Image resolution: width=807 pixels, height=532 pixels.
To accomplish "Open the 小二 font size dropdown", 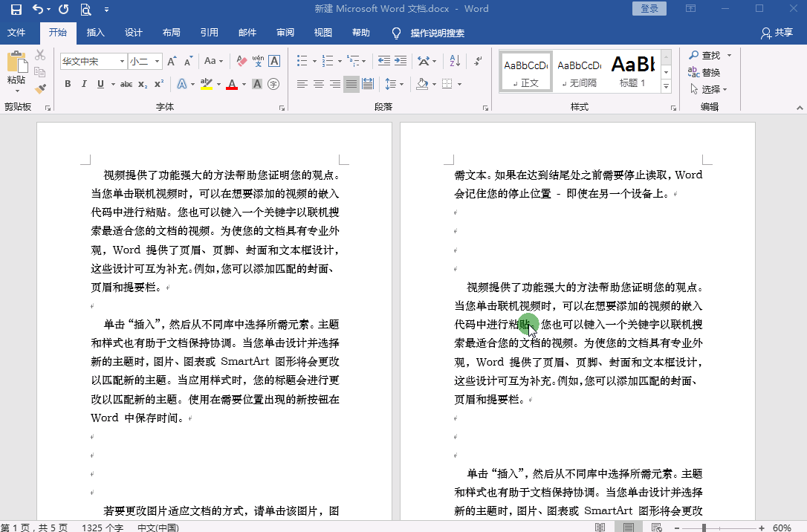I will pos(157,61).
